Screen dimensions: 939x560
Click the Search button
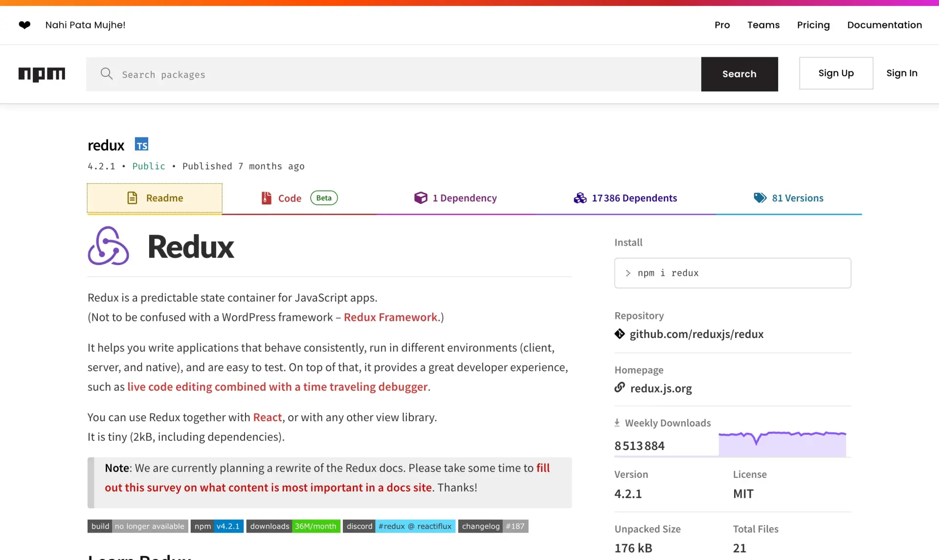pyautogui.click(x=739, y=74)
